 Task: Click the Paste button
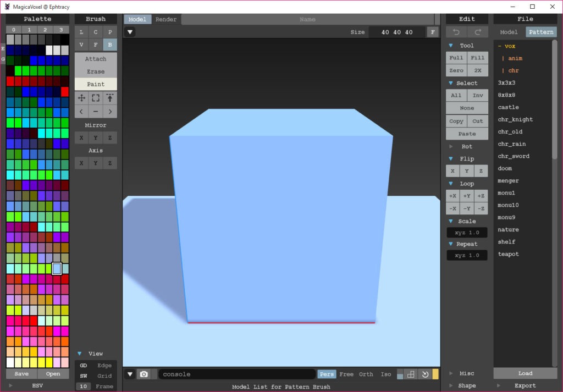click(467, 134)
